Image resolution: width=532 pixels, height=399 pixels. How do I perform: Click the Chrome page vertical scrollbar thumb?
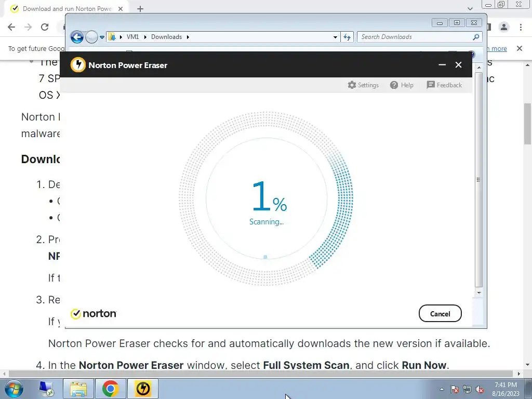528,124
